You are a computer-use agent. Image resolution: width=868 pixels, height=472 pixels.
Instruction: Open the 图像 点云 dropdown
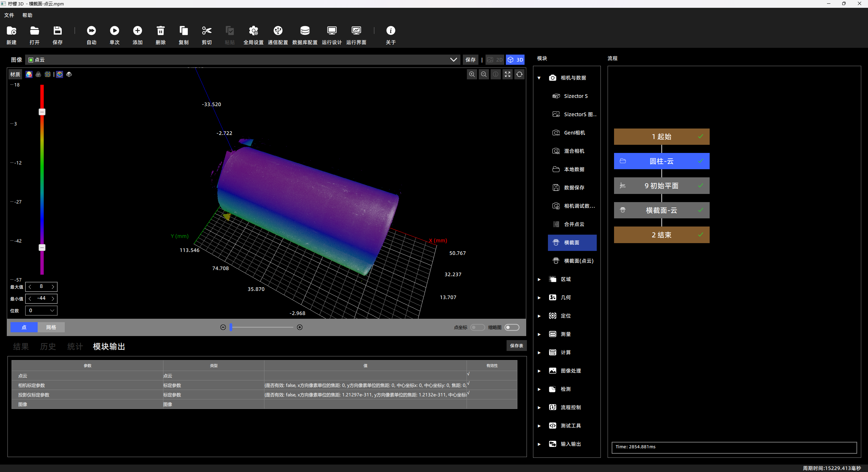(x=243, y=60)
